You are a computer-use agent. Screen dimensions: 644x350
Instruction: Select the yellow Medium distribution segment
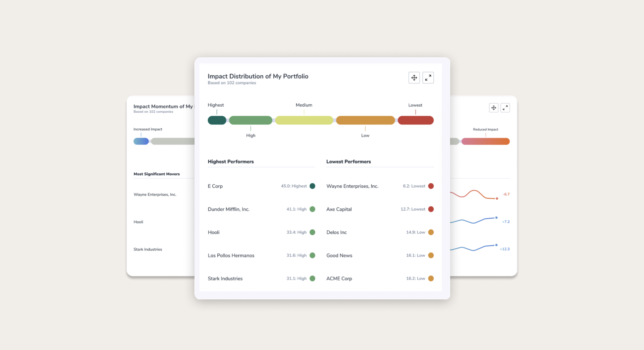click(304, 120)
